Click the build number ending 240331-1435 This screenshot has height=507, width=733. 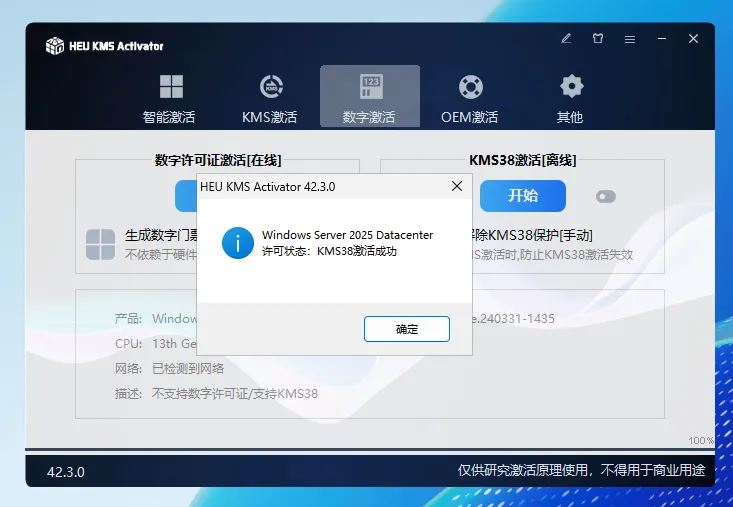(x=513, y=319)
